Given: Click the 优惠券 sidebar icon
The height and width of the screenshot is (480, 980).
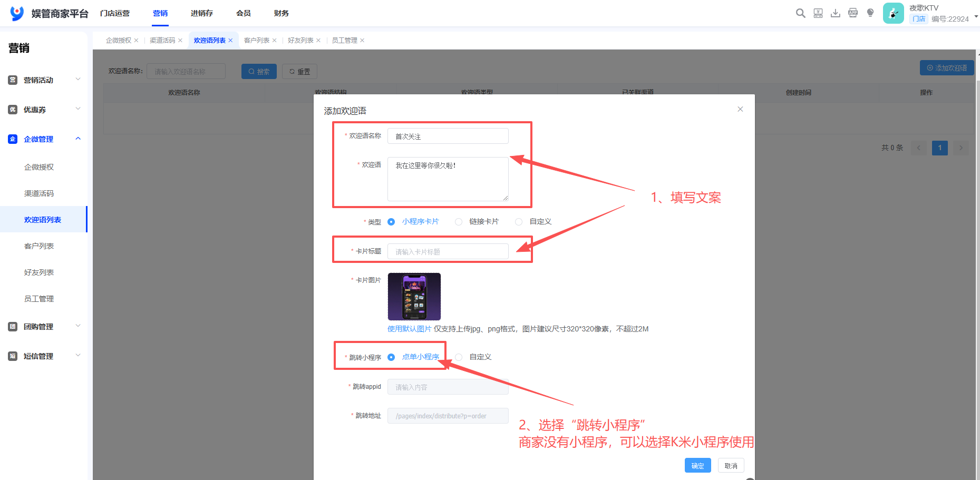Looking at the screenshot, I should pos(13,109).
